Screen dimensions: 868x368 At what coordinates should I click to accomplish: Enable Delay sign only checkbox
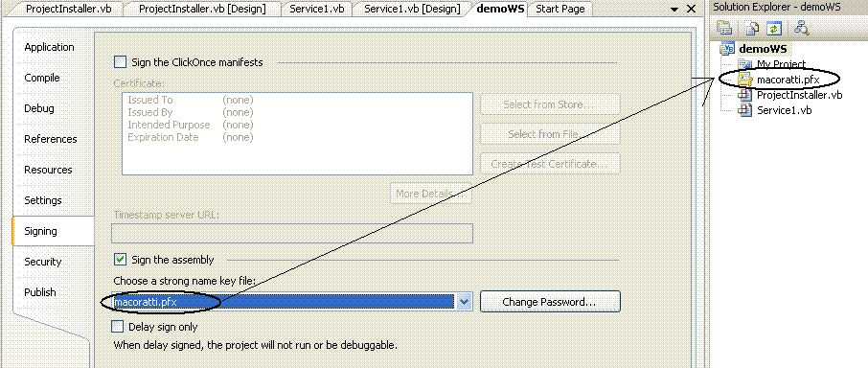point(117,327)
